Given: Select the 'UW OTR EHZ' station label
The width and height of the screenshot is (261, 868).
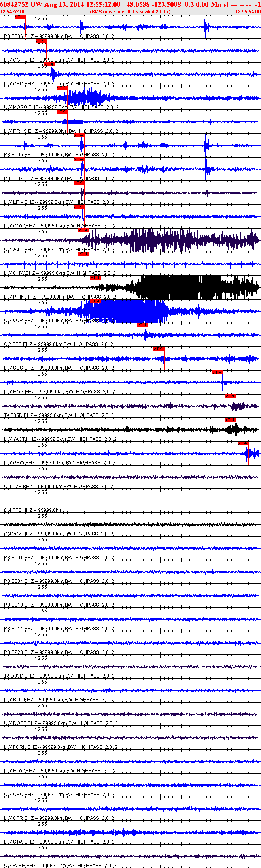Looking at the screenshot, I should (x=19, y=818).
